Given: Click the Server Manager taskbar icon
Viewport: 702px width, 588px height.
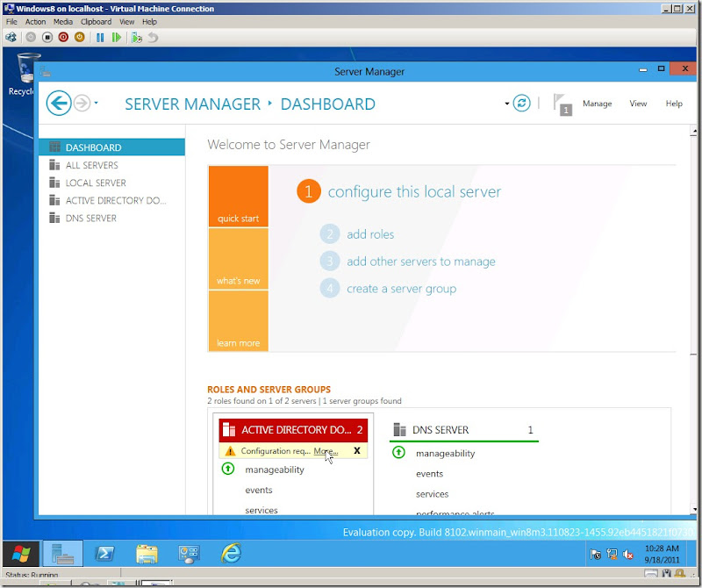Looking at the screenshot, I should click(x=62, y=554).
